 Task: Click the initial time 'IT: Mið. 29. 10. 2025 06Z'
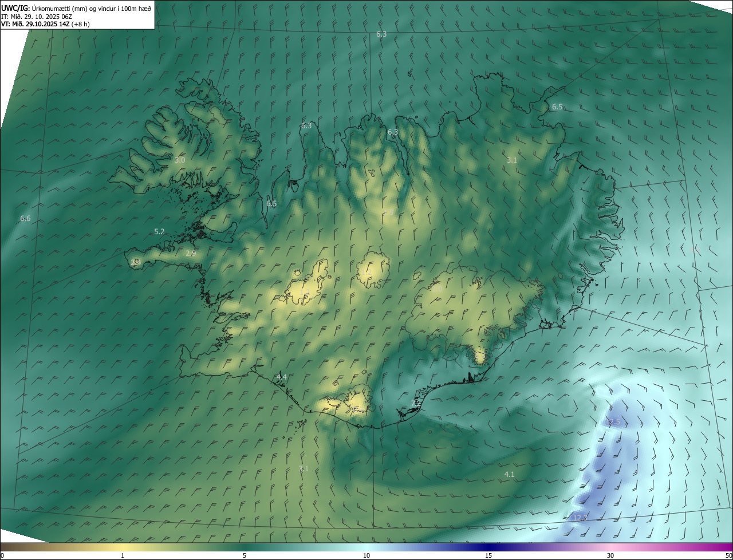[x=36, y=17]
